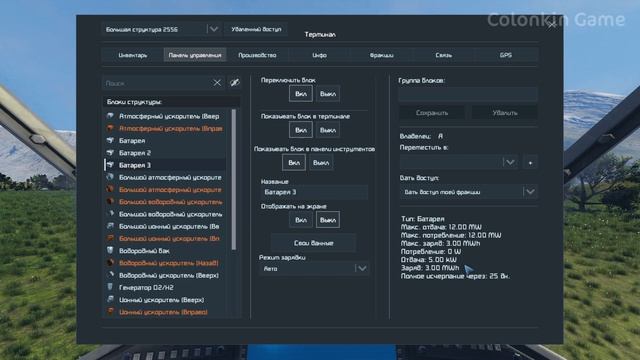Click the text Макс. отдача: 12.00 MW
Image resolution: width=640 pixels, height=360 pixels.
pos(441,227)
